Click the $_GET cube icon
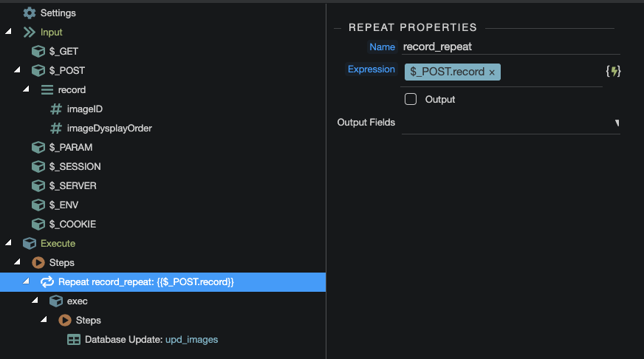Image resolution: width=644 pixels, height=359 pixels. click(x=38, y=52)
